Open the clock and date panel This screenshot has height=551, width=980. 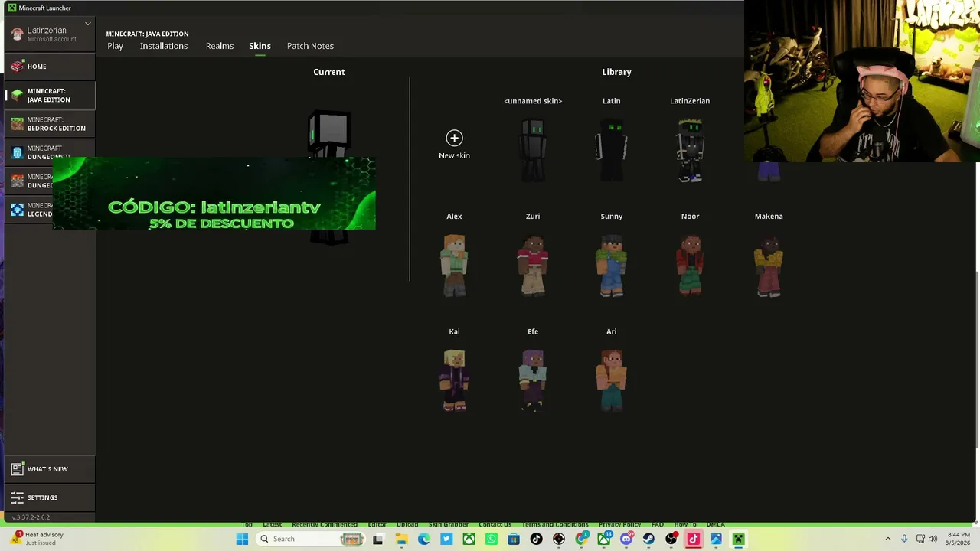[959, 539]
